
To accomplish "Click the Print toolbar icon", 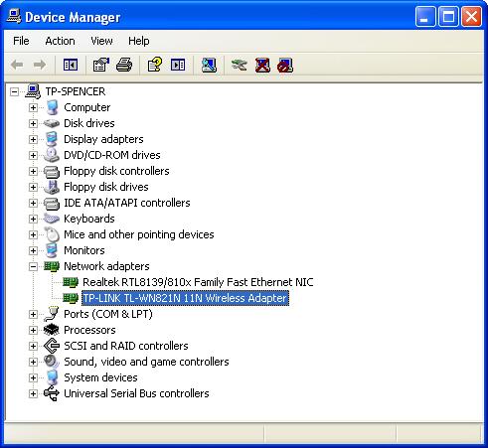I will [x=124, y=65].
